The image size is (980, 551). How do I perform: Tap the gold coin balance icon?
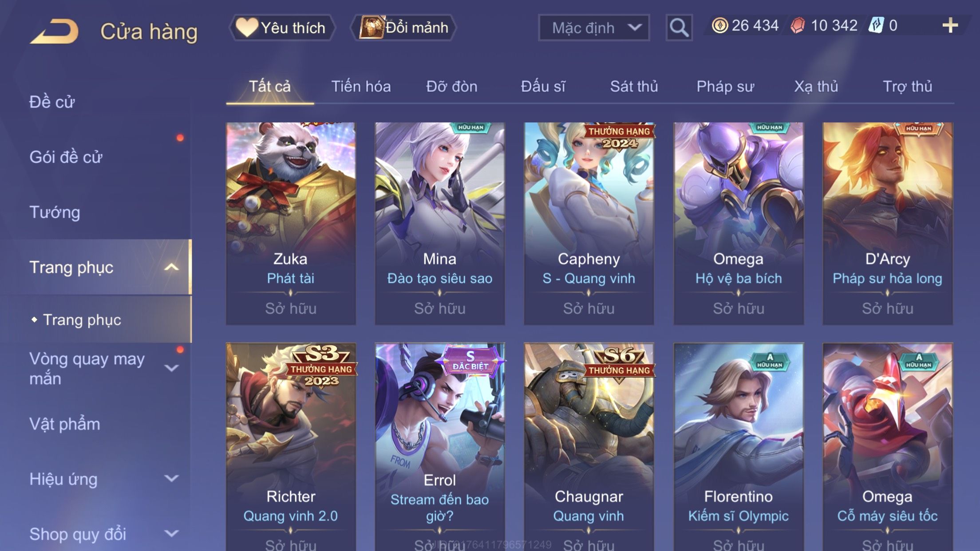pyautogui.click(x=719, y=26)
